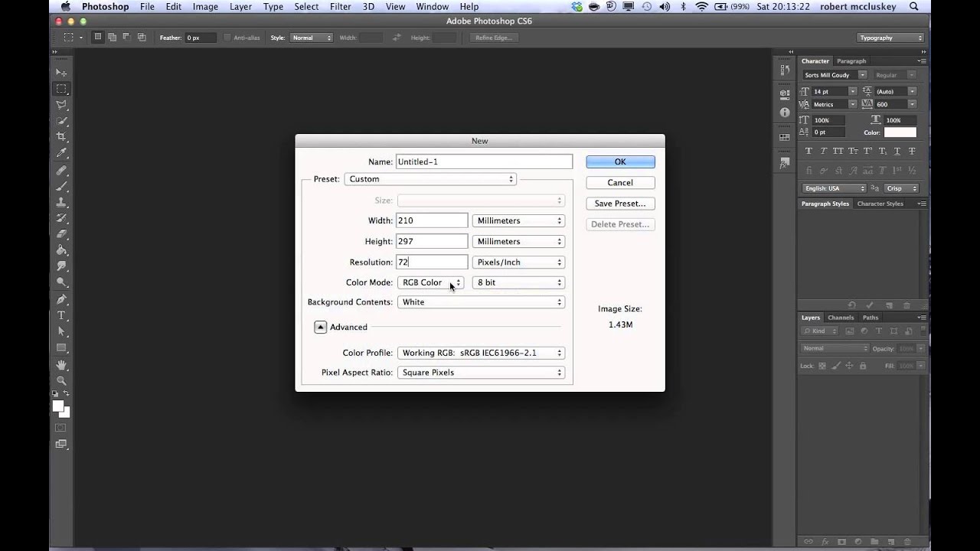Toggle Strikethrough in Character panel
Image resolution: width=980 pixels, height=551 pixels.
click(x=912, y=152)
